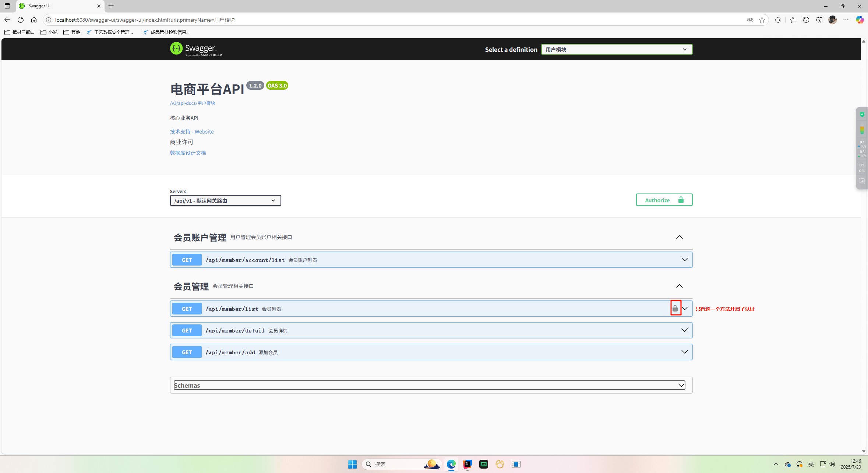Open the 数据库设计文档 link
868x473 pixels.
[x=188, y=153]
